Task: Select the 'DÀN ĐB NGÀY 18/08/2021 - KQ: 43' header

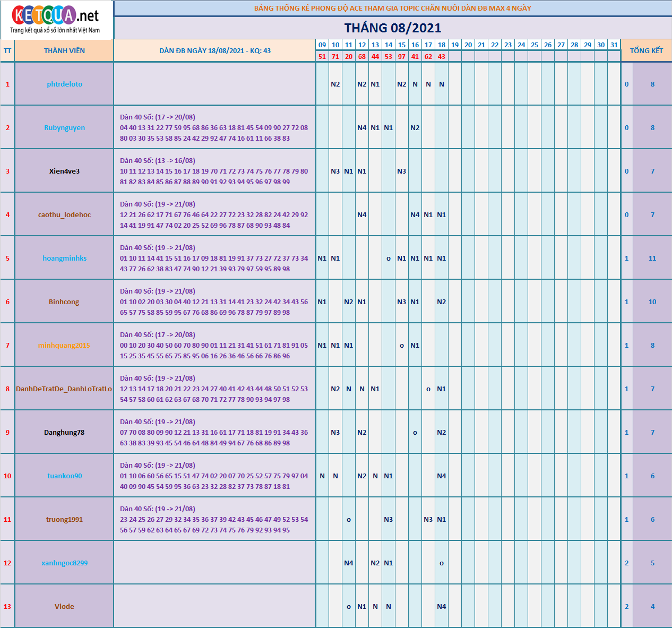Action: [x=215, y=51]
